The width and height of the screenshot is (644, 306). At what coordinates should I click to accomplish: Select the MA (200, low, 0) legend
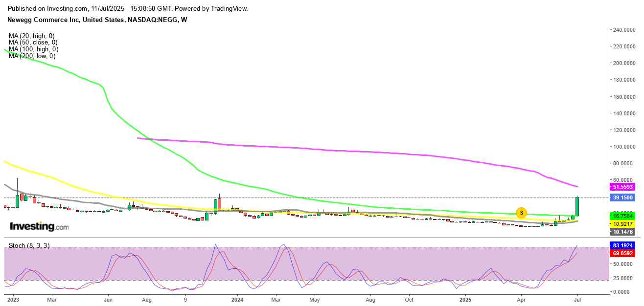32,56
